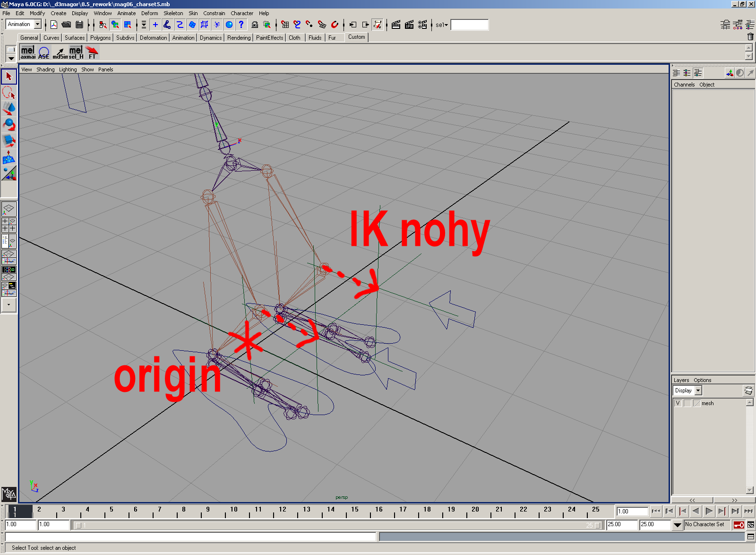
Task: Click render current frame clapper icon
Action: (396, 25)
